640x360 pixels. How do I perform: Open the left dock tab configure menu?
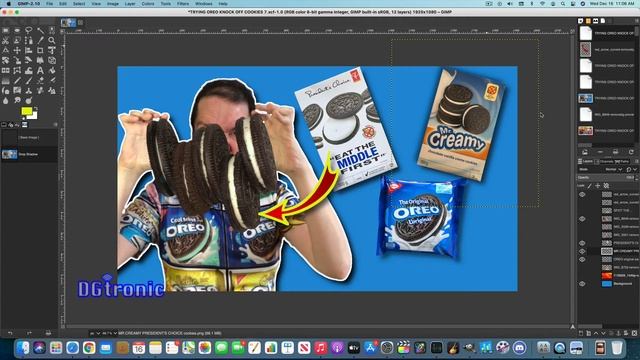pyautogui.click(x=56, y=124)
